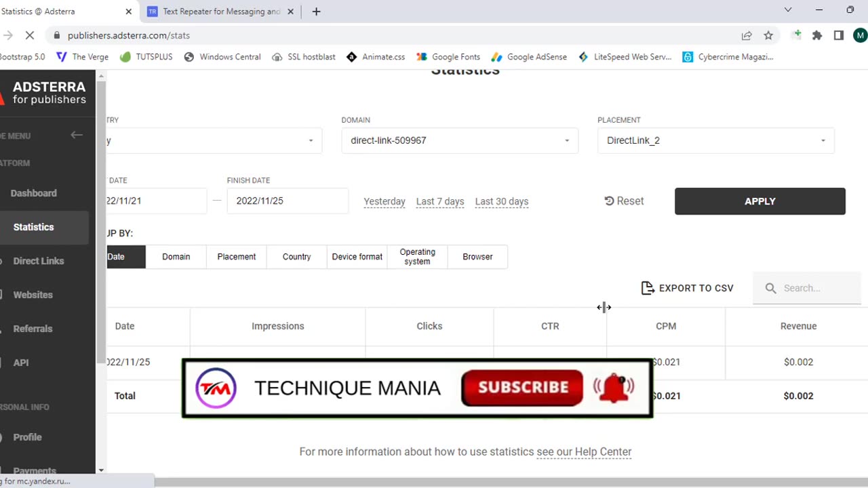
Task: Expand the Placement dropdown DirectLink_2
Action: (715, 140)
